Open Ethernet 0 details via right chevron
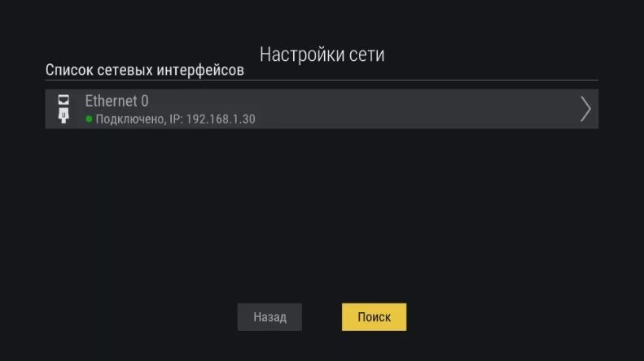This screenshot has height=361, width=644. coord(585,109)
